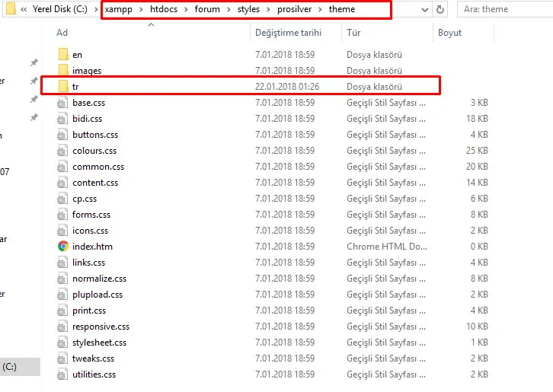Viewport: 553px width, 392px height.
Task: Click the bidi.css file icon
Action: pyautogui.click(x=62, y=119)
